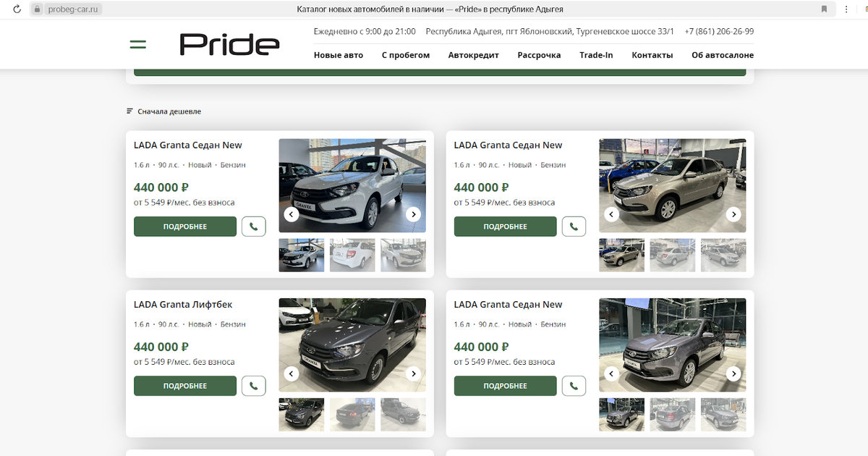Show previous photo of silver-gray Granta sedan
The image size is (868, 456).
(612, 373)
